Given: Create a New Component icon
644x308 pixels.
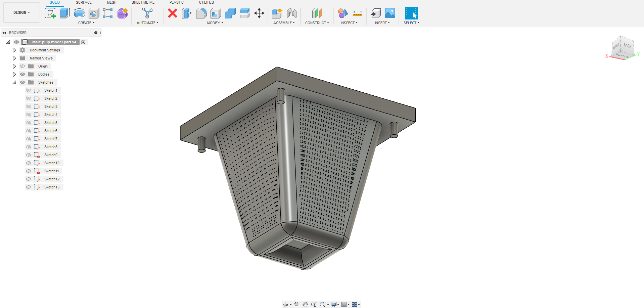Looking at the screenshot, I should point(277,13).
